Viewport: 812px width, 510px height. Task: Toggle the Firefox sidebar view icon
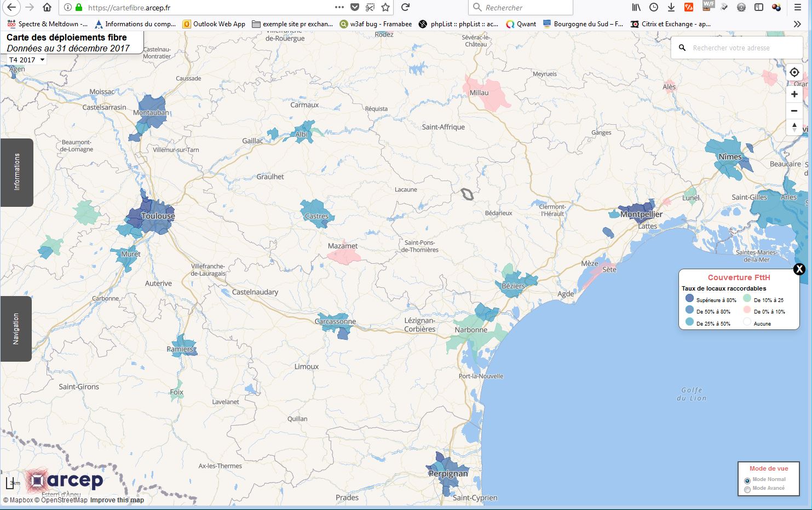click(759, 7)
